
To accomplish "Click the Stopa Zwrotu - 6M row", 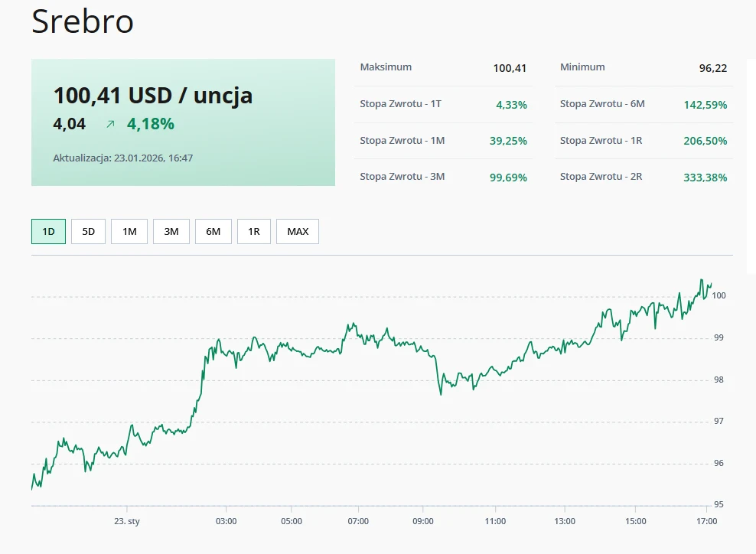I will point(643,104).
